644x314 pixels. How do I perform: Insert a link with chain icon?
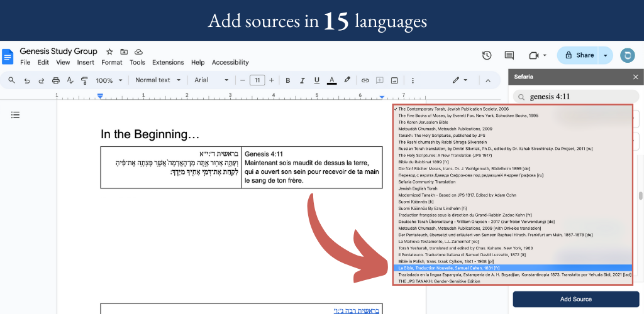pos(365,80)
